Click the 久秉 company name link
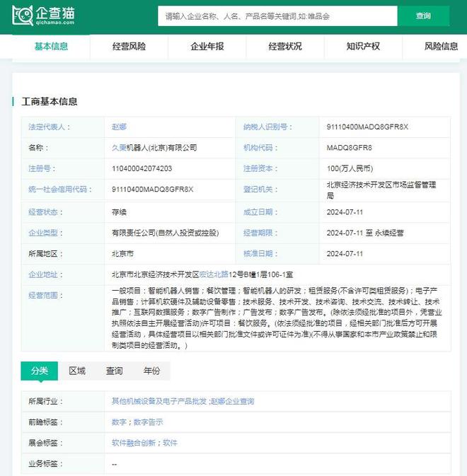 119,148
